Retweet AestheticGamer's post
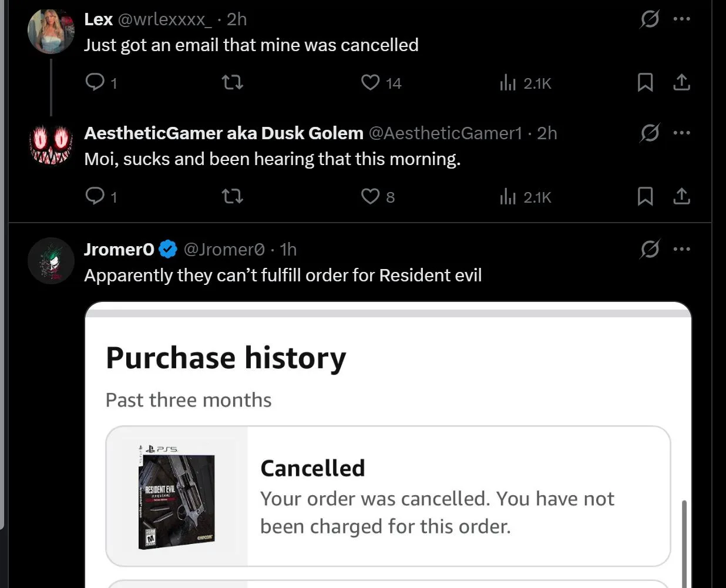Viewport: 726px width, 588px height. click(x=232, y=196)
